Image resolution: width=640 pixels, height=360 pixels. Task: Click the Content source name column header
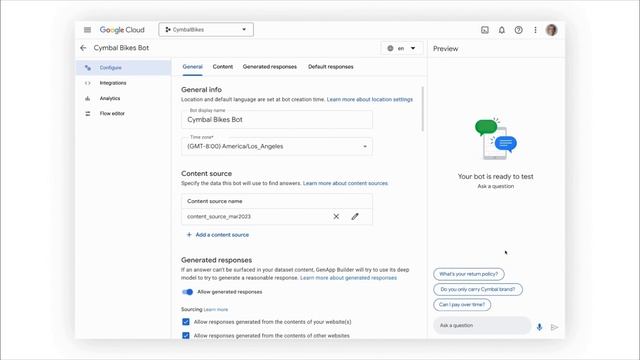[x=215, y=201]
